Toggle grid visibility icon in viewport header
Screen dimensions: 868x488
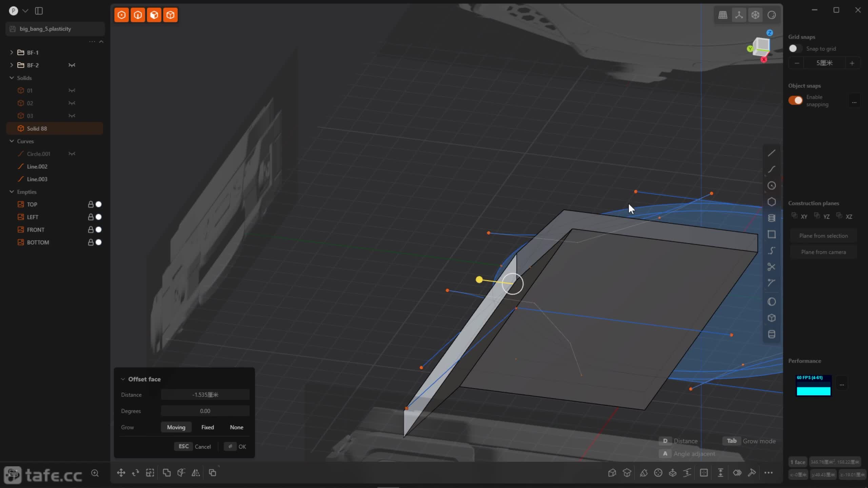723,15
